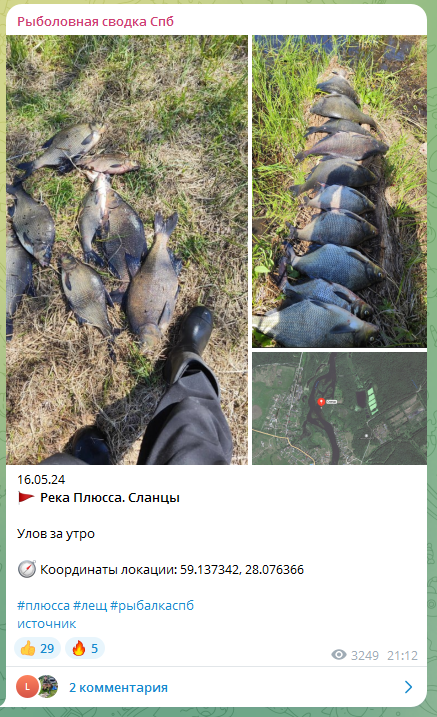437x717 pixels.
Task: Click the 21:12 message timestamp
Action: [402, 655]
